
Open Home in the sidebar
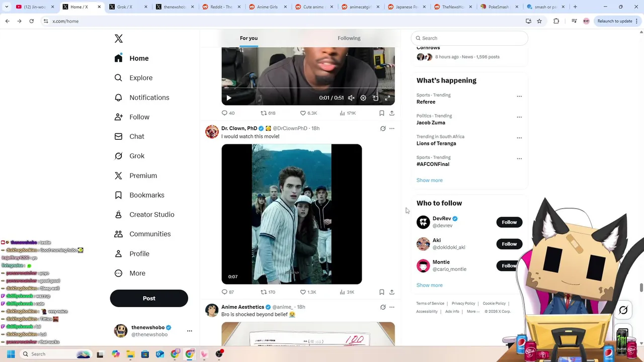click(x=132, y=58)
